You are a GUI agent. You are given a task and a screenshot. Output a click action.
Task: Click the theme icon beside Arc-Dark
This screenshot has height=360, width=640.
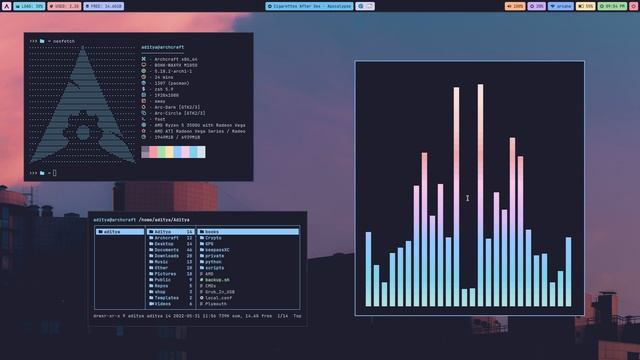tap(144, 107)
